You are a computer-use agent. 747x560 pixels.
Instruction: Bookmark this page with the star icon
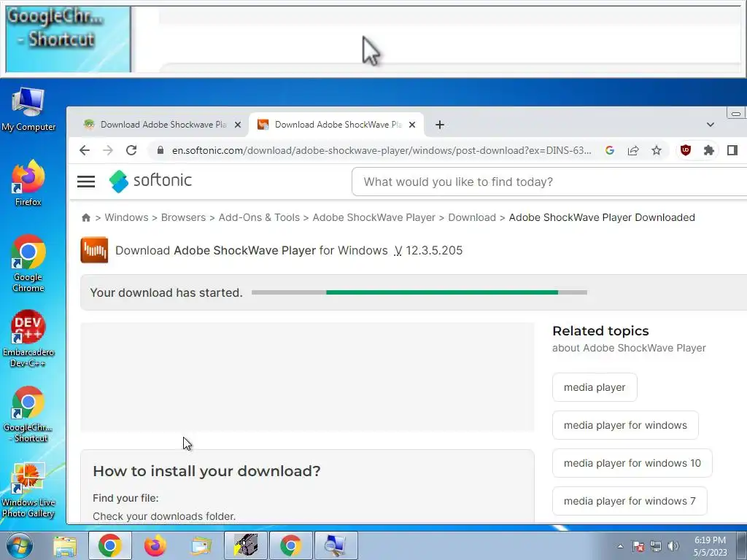(x=657, y=150)
